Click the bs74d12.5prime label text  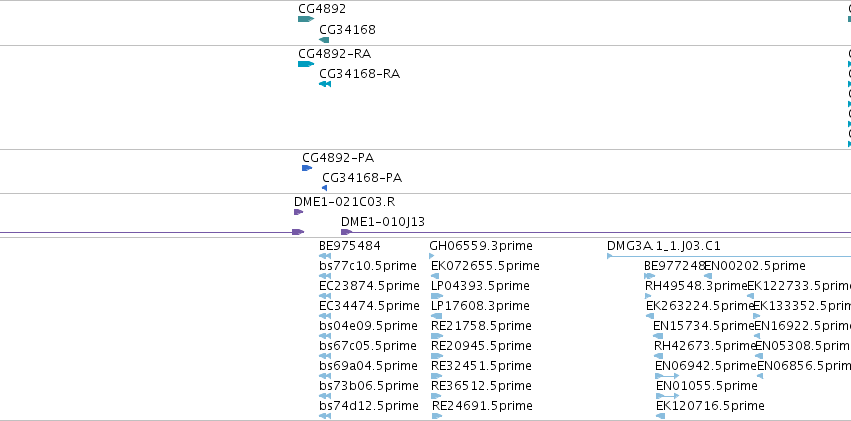click(369, 406)
